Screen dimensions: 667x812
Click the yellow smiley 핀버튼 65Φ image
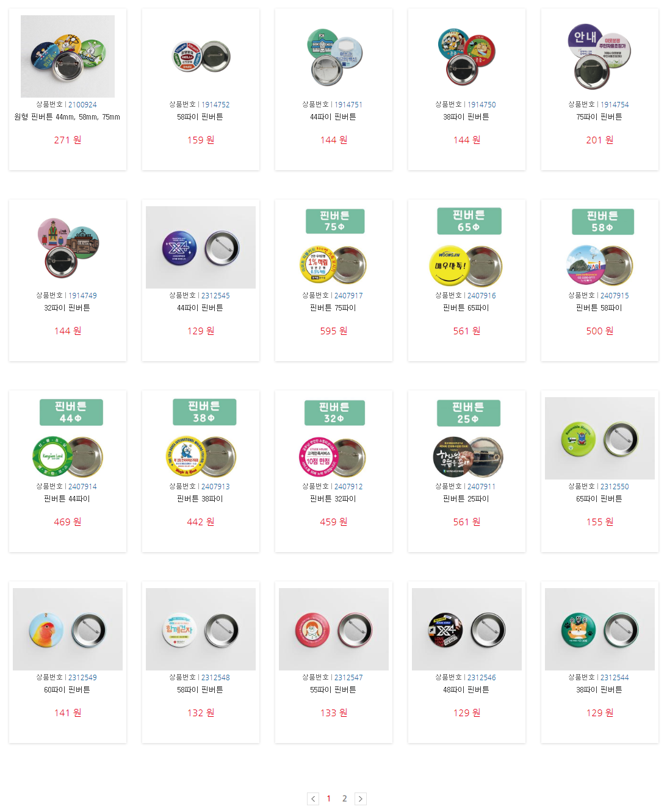point(467,247)
